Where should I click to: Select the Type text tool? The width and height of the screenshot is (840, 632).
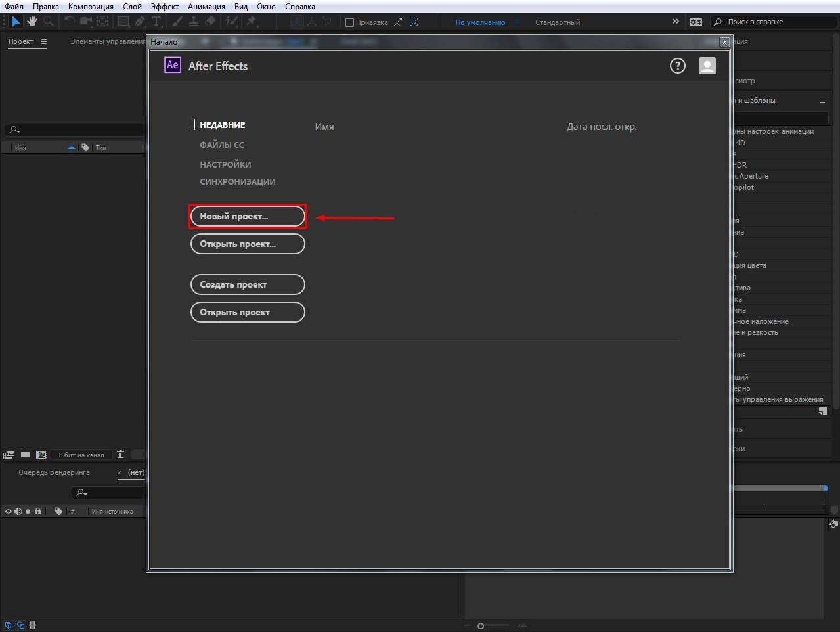[x=156, y=22]
